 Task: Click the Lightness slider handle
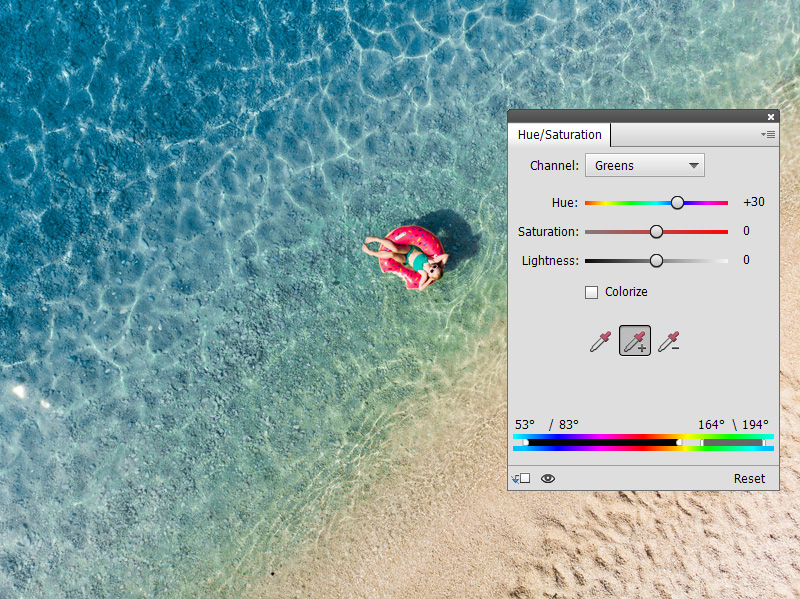point(656,260)
